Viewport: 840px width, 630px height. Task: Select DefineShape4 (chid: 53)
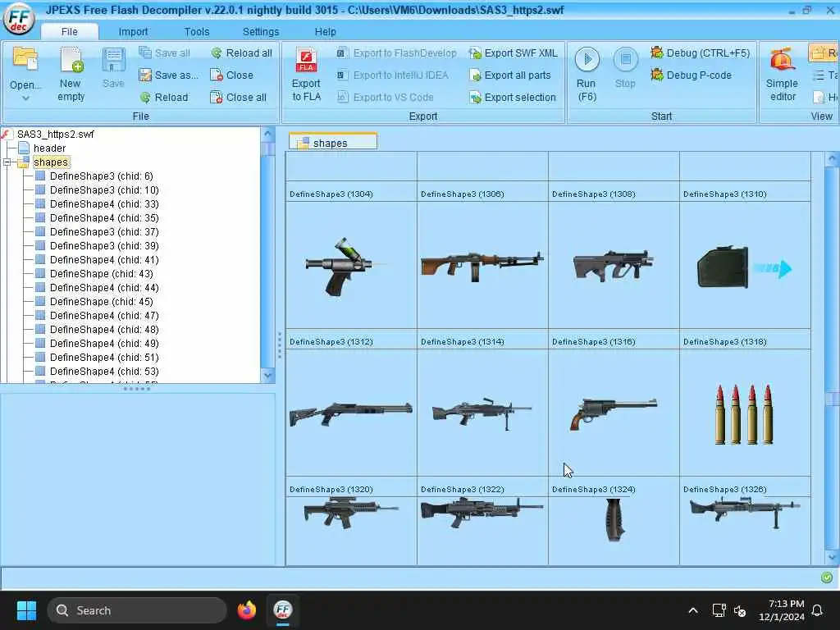point(104,371)
